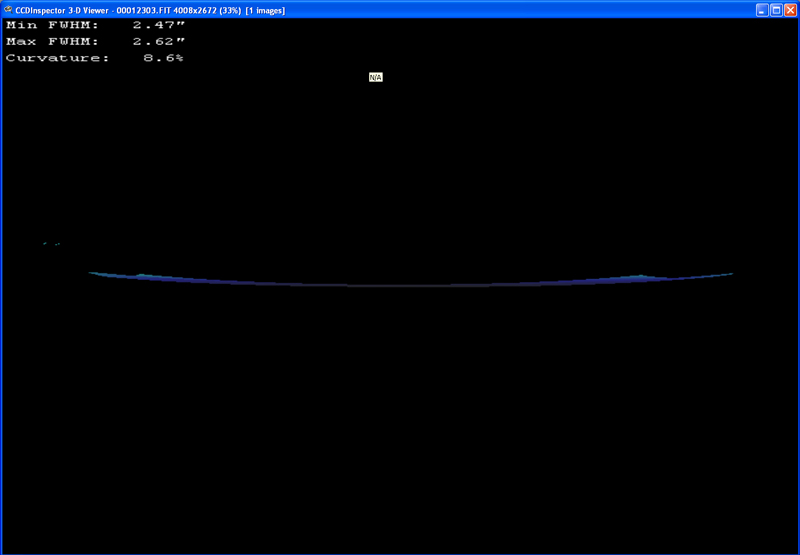
Task: Click the small green dots left of the plot
Action: point(51,243)
